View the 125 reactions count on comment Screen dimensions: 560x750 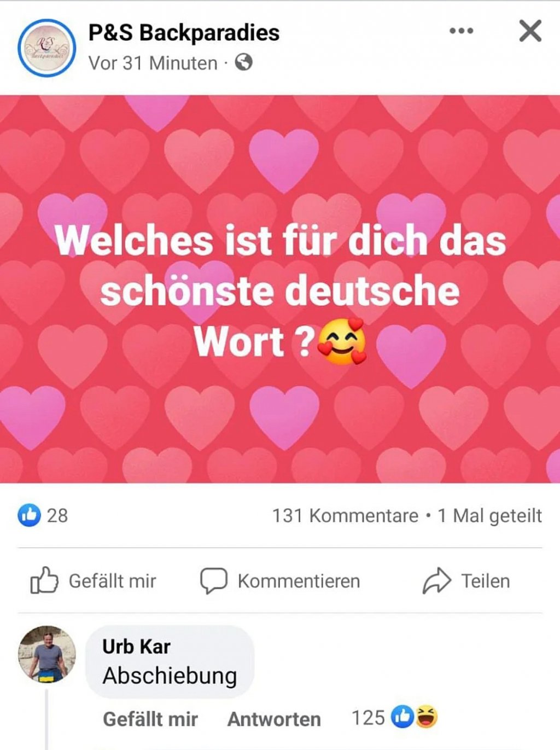click(369, 717)
